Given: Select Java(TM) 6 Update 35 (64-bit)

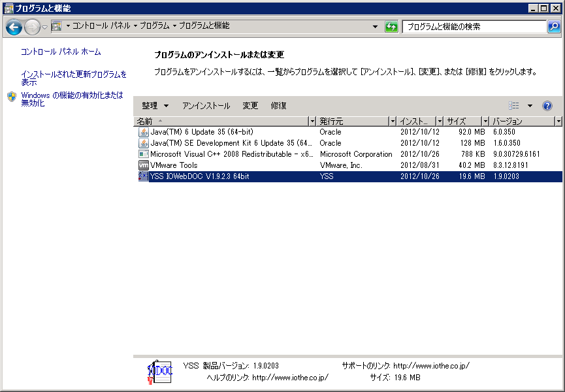Looking at the screenshot, I should (202, 132).
